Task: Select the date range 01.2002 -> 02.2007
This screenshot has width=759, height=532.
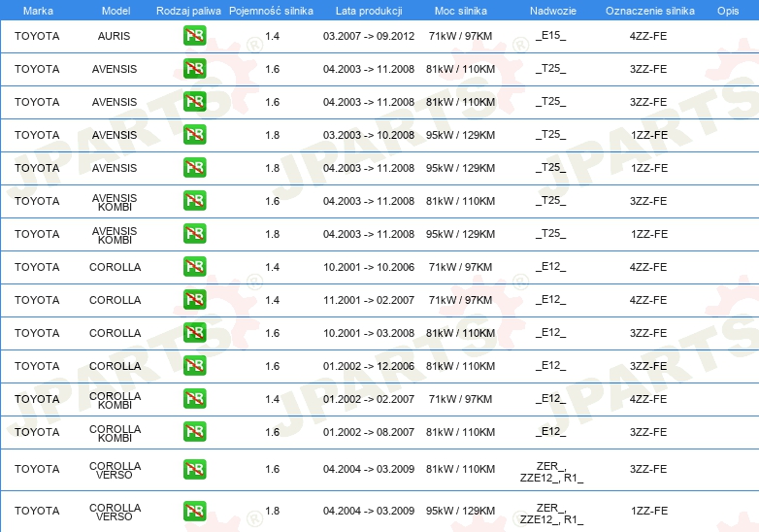Action: [369, 399]
